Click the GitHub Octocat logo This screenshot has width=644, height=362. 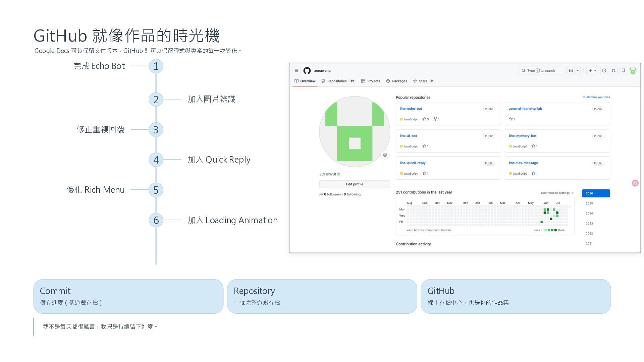(307, 71)
